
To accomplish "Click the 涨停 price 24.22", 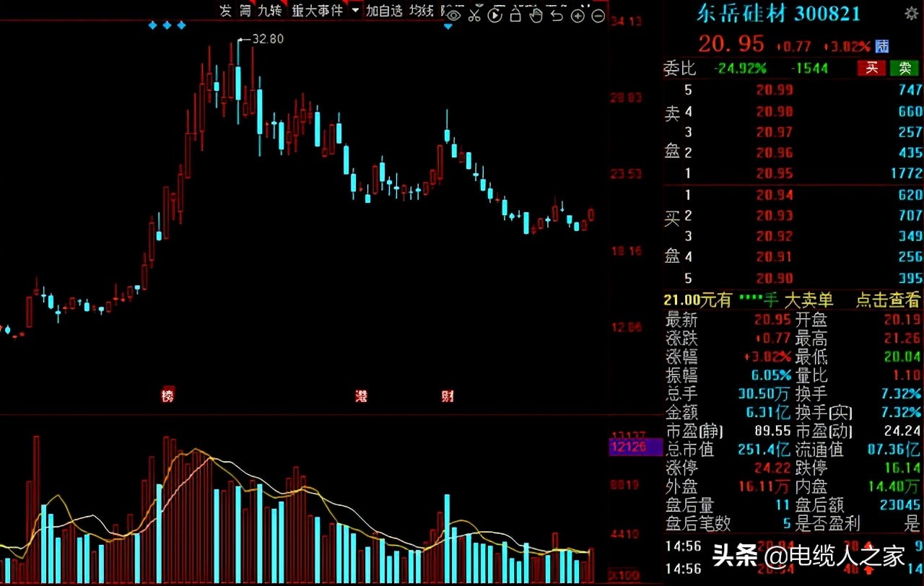I will pos(773,468).
